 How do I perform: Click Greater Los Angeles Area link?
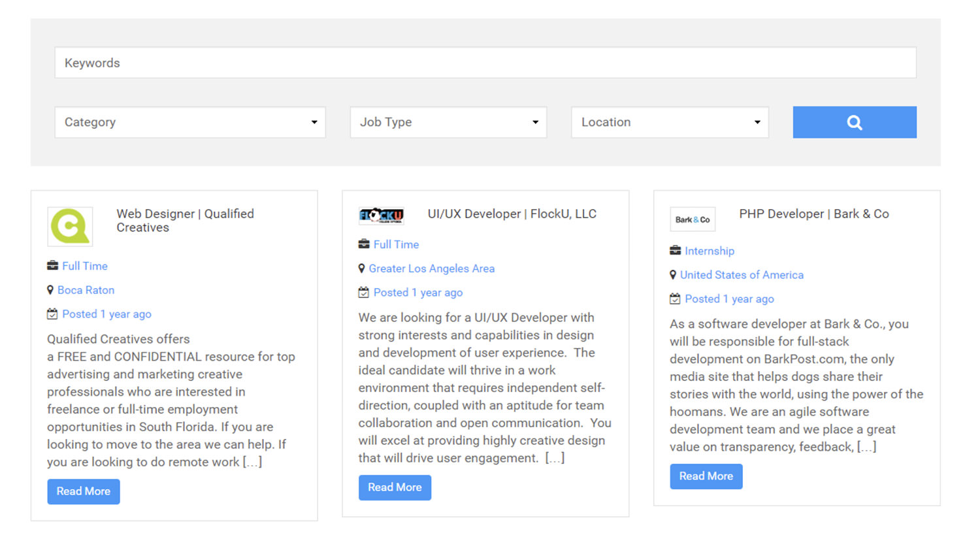pyautogui.click(x=432, y=268)
